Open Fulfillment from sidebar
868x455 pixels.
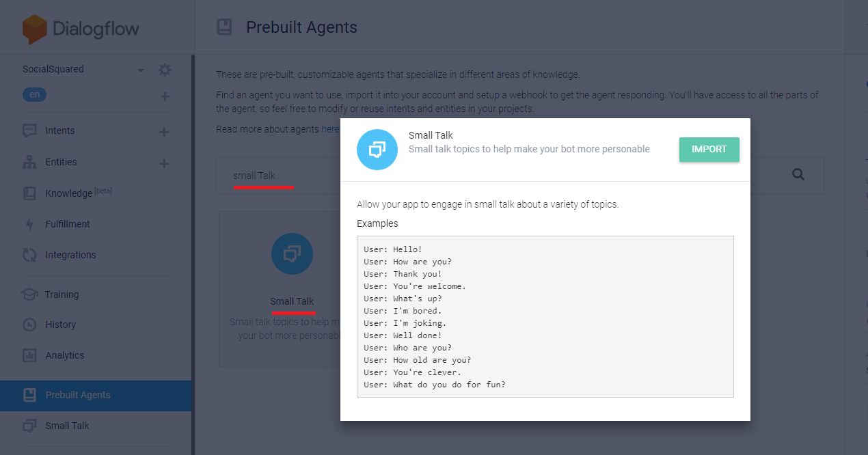[x=68, y=224]
